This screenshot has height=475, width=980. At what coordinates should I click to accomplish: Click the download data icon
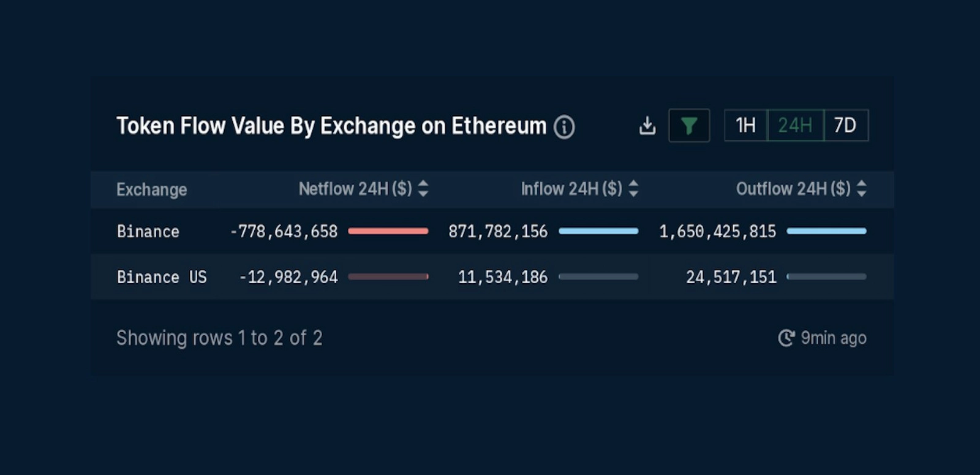647,125
